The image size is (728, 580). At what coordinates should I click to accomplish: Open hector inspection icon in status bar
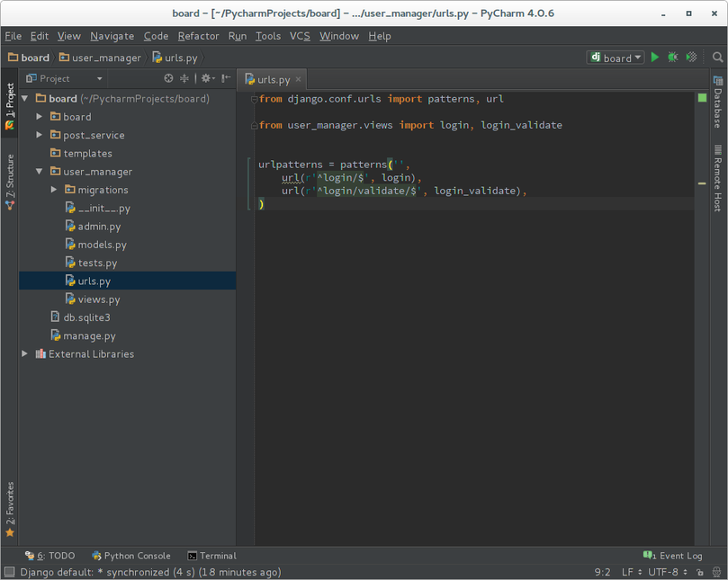[x=716, y=572]
